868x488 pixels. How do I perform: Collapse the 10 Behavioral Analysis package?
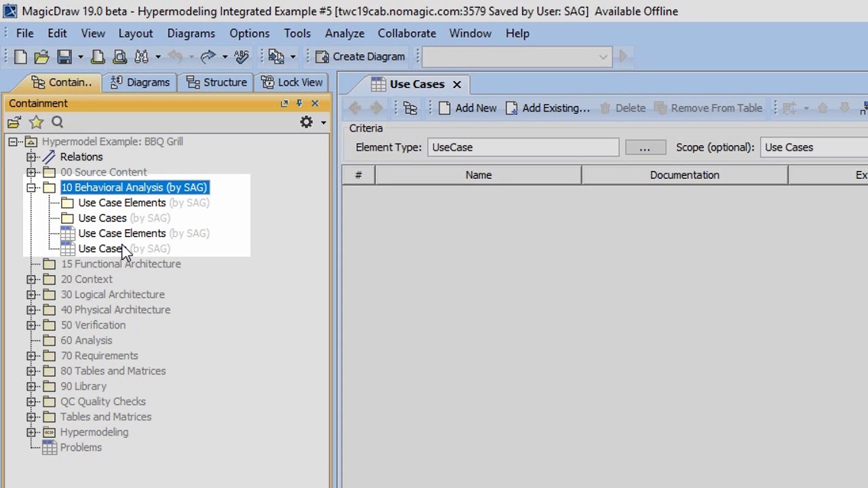[31, 188]
